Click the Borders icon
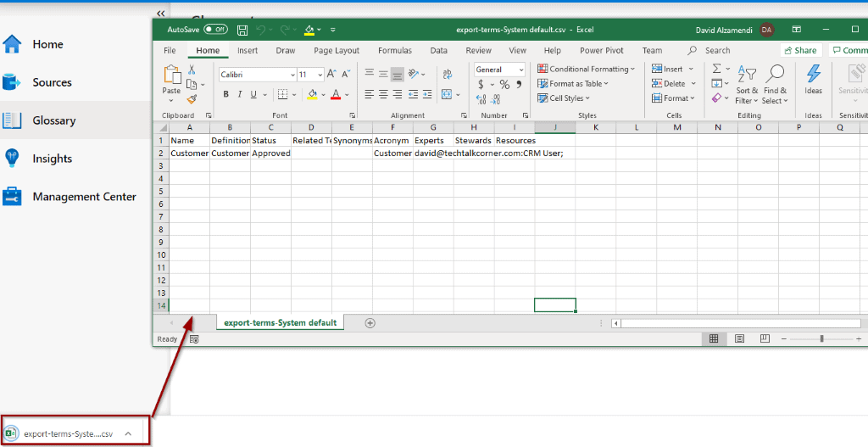The height and width of the screenshot is (447, 868). (282, 95)
